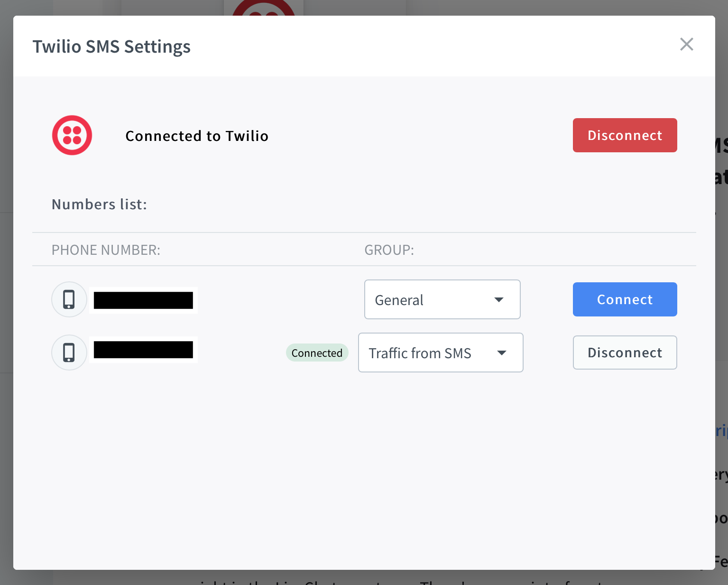Click the GROUP: column header
The height and width of the screenshot is (585, 728).
point(389,250)
